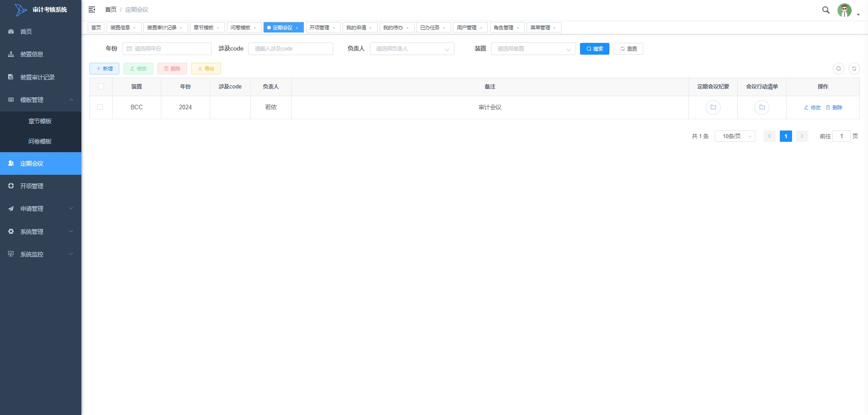Refresh the table with the round icon

[x=854, y=69]
